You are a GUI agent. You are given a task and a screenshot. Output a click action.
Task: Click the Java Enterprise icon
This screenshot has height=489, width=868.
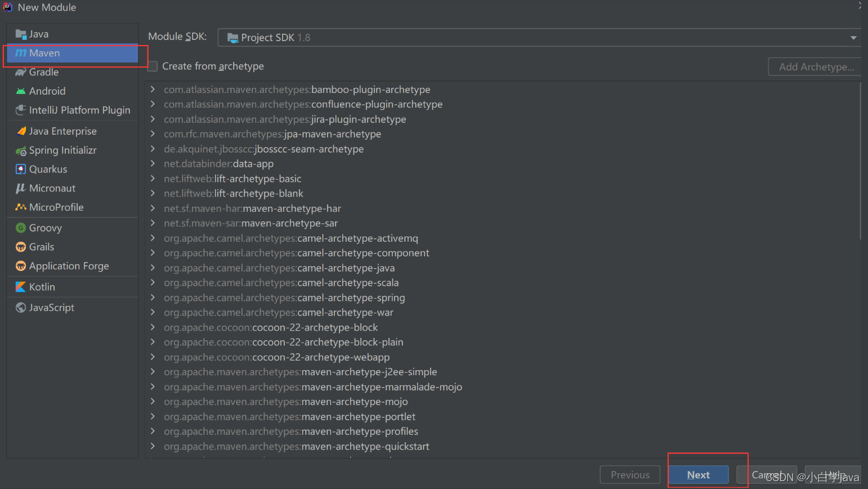pos(21,131)
